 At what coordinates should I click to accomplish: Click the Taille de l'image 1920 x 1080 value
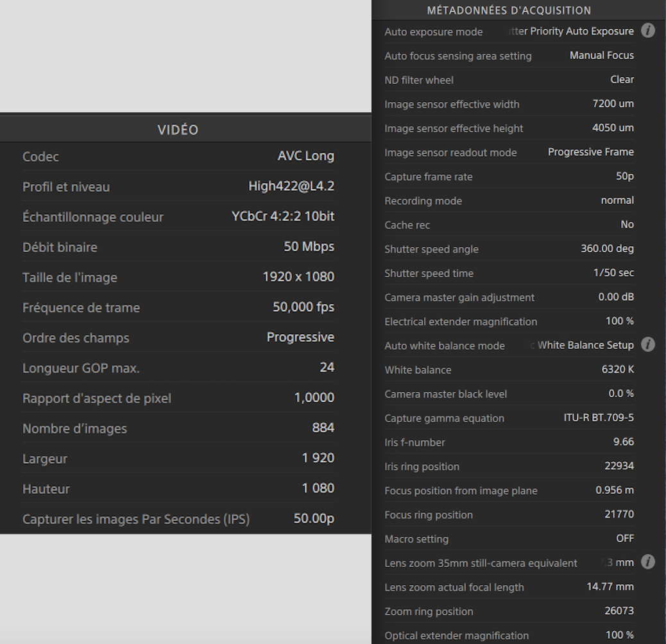tap(298, 277)
